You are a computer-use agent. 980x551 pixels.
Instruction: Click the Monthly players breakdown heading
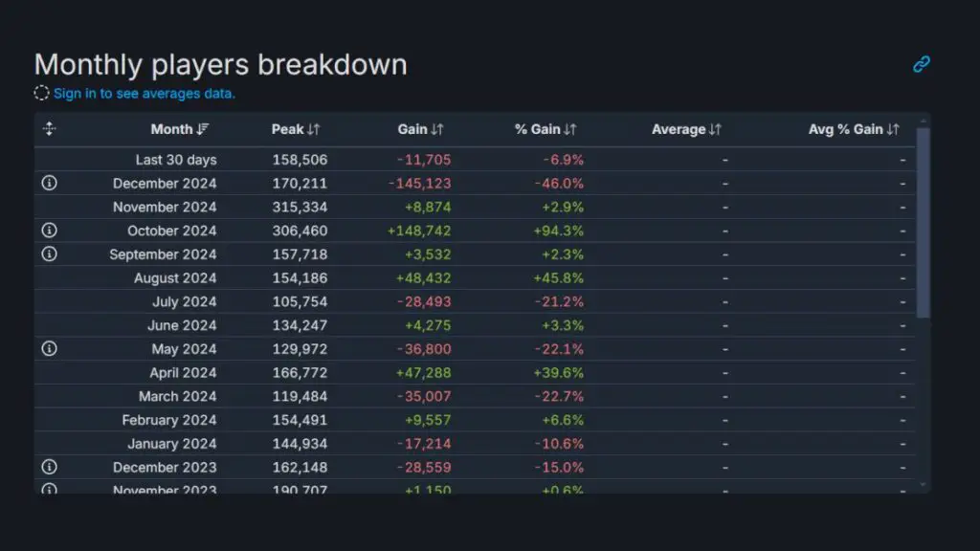click(220, 64)
